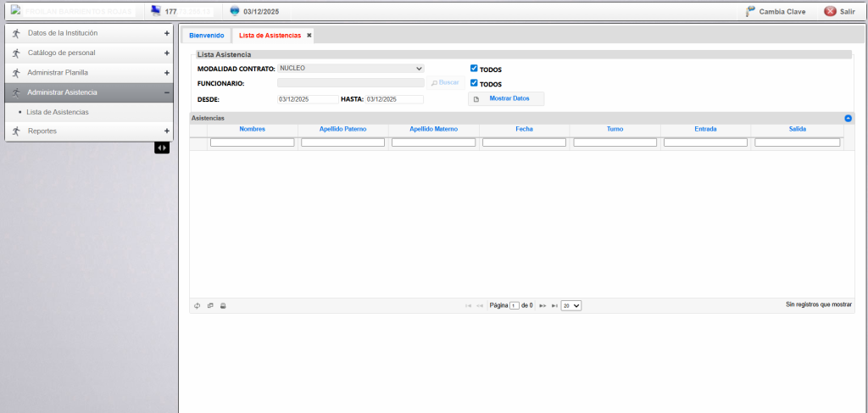The image size is (868, 413).
Task: Click the Cambia Clave key icon
Action: [x=750, y=12]
